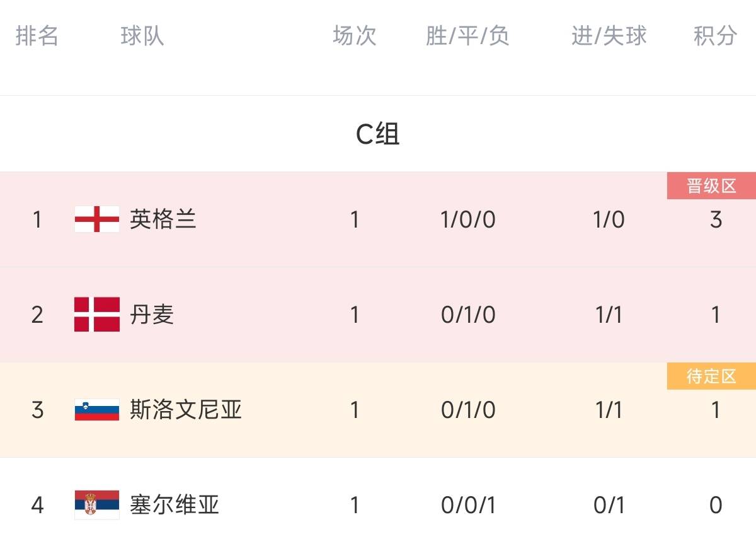Click the 晋级区 badge
Screen dimensions: 756x551
coord(711,186)
